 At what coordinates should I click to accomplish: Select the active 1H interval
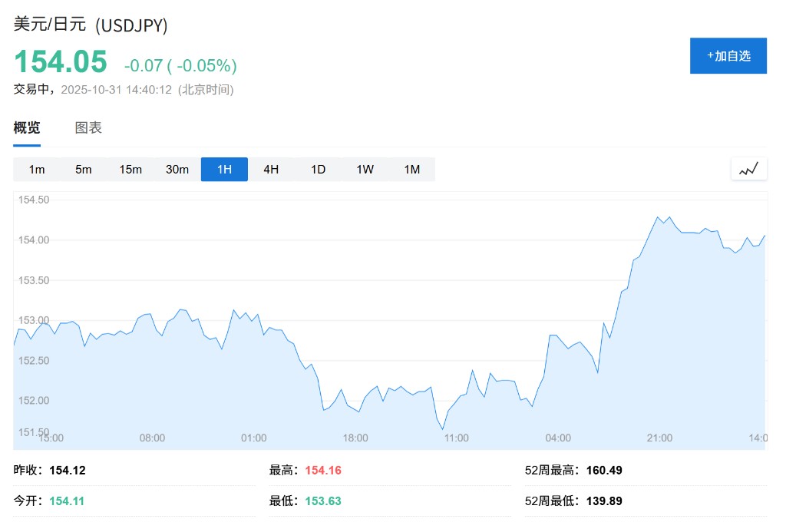pyautogui.click(x=224, y=170)
